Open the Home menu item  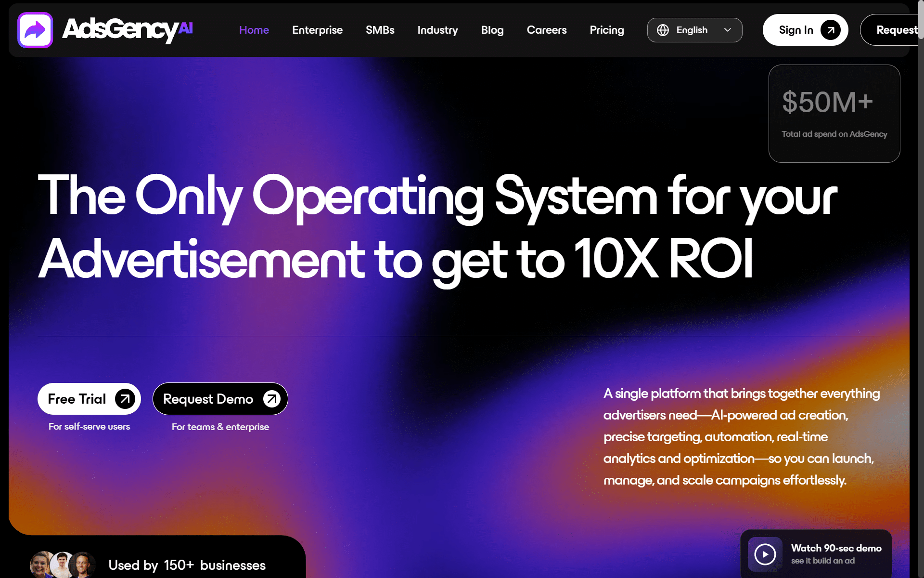254,30
